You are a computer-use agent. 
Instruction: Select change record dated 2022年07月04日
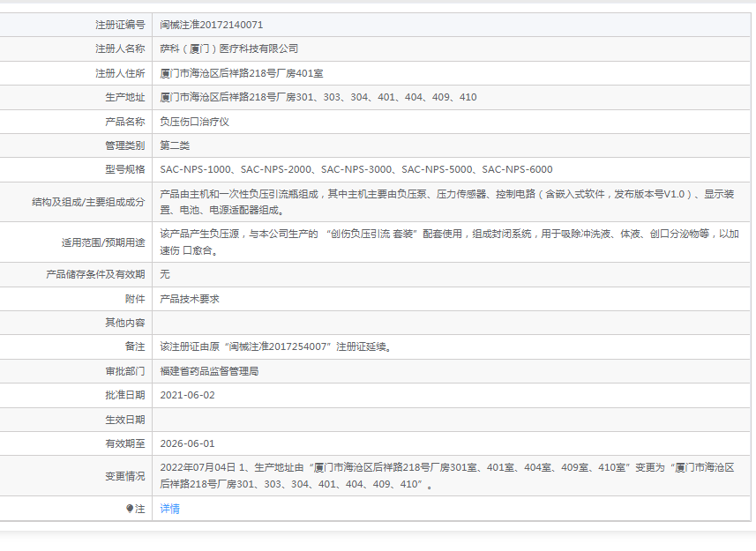pos(447,476)
